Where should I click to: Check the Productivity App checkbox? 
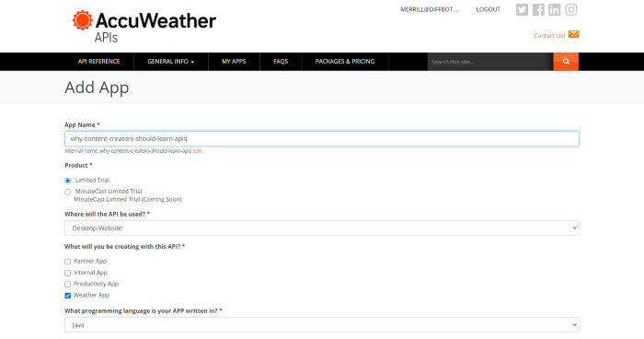tap(68, 285)
